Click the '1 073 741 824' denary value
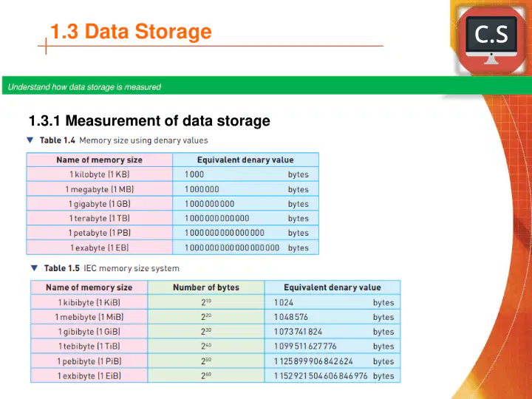532x399 pixels. tap(299, 332)
